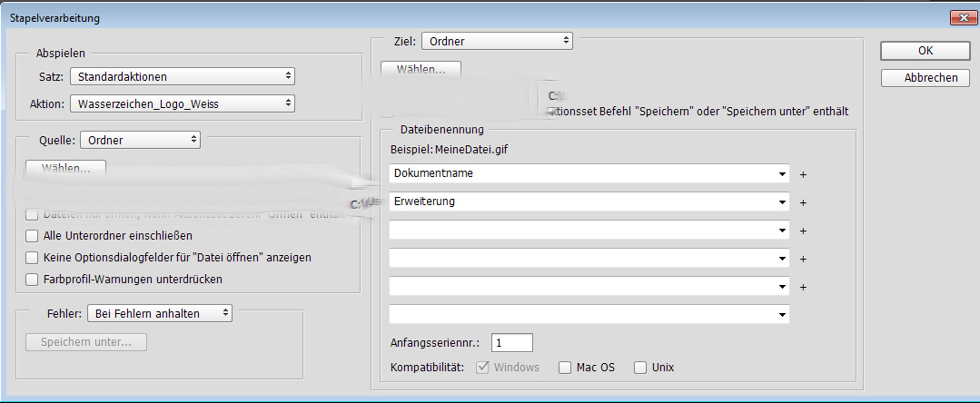The width and height of the screenshot is (980, 403).
Task: Check Farbprofil-Warnungen unterdrücken
Action: pyautogui.click(x=33, y=280)
